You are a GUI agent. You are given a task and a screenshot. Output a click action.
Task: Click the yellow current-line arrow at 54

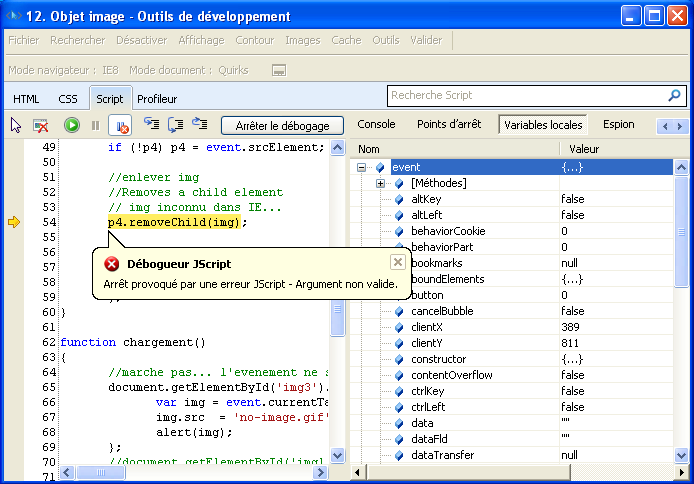point(14,222)
